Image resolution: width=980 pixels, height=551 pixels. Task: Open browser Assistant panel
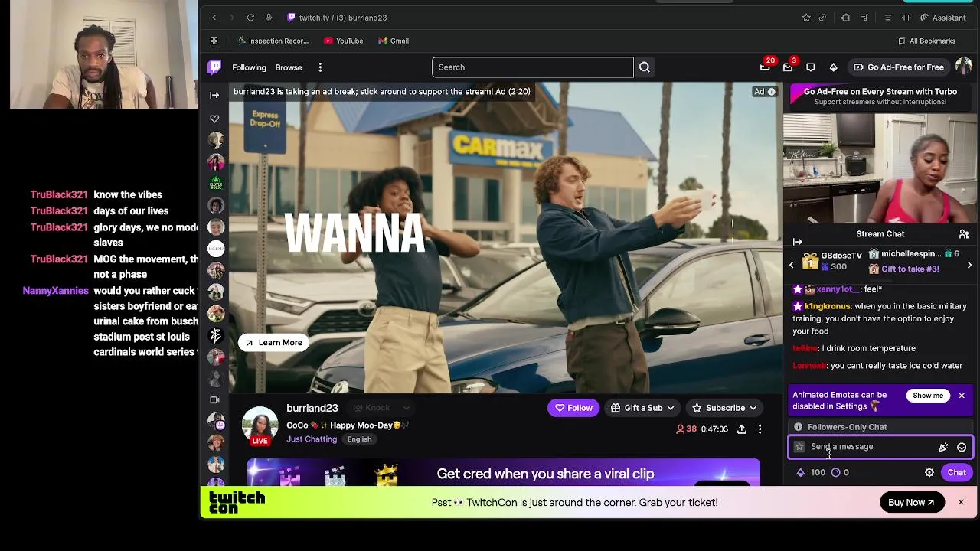pyautogui.click(x=943, y=18)
